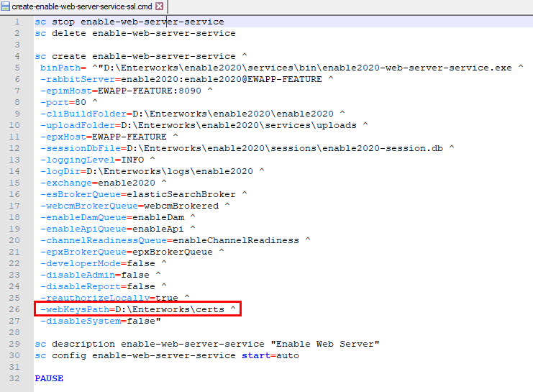Click line number 32 in the margin
The image size is (533, 392).
(16, 378)
